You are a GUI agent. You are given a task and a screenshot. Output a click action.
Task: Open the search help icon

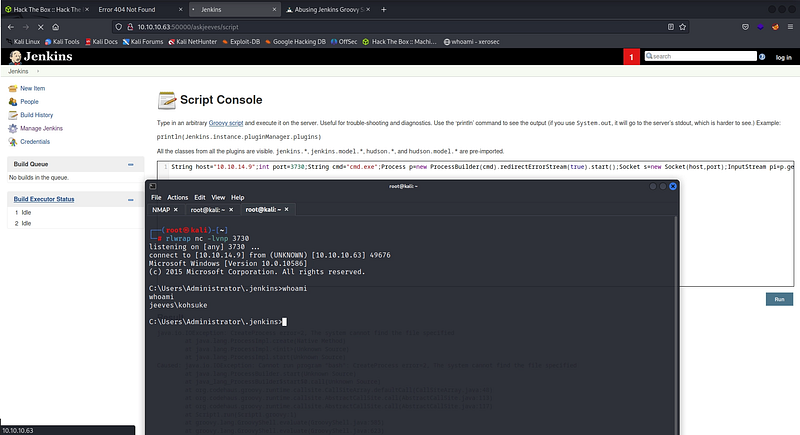coord(762,57)
